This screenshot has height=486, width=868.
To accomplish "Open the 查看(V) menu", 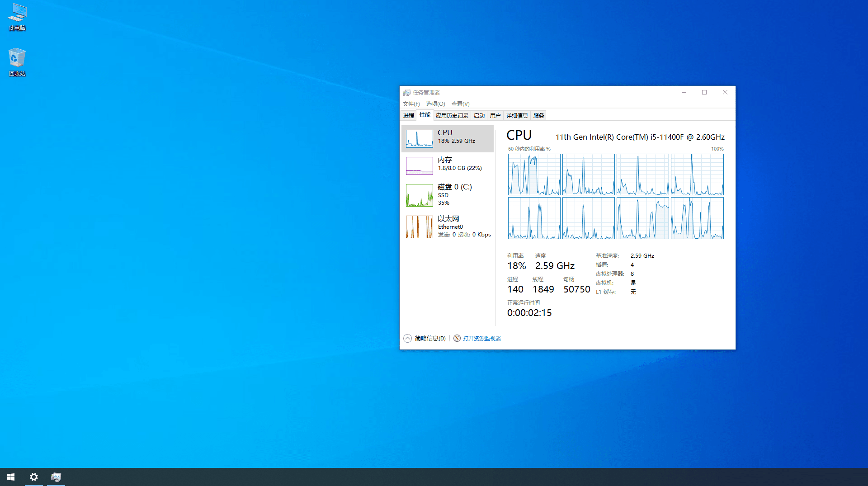I will tap(460, 104).
